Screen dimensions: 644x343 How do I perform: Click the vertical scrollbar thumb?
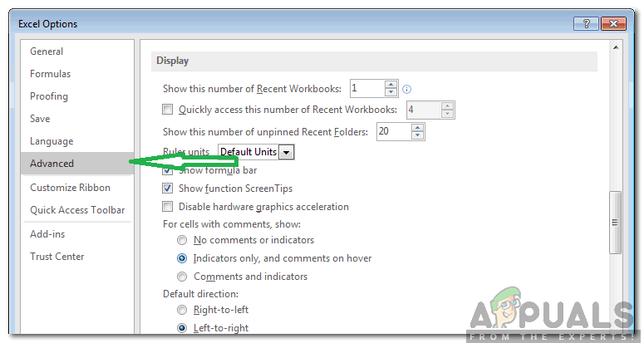(x=615, y=223)
